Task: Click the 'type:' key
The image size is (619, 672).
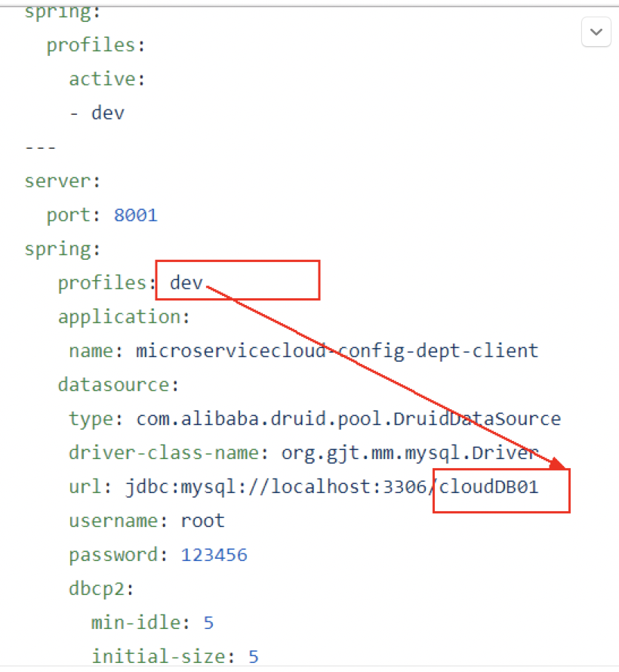Action: point(96,419)
